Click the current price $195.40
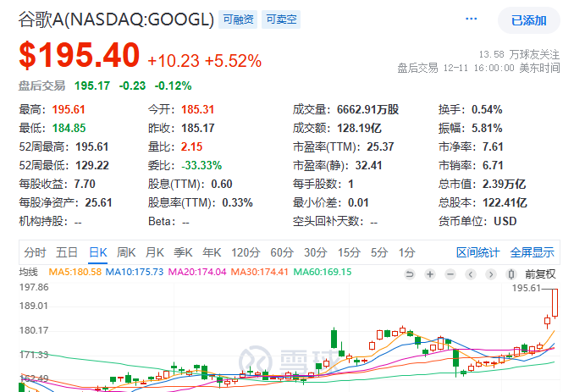The image size is (574, 392). point(80,55)
